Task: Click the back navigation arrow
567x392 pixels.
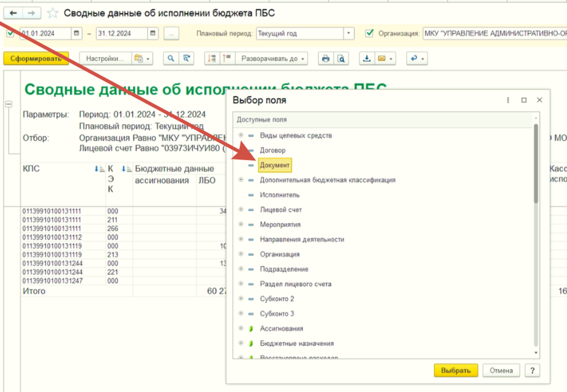Action: point(13,13)
